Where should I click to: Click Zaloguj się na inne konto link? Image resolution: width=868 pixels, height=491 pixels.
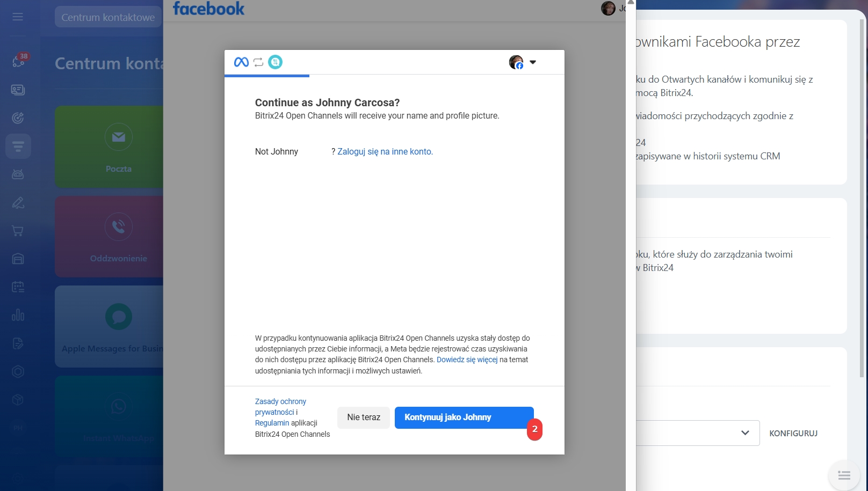pyautogui.click(x=385, y=152)
